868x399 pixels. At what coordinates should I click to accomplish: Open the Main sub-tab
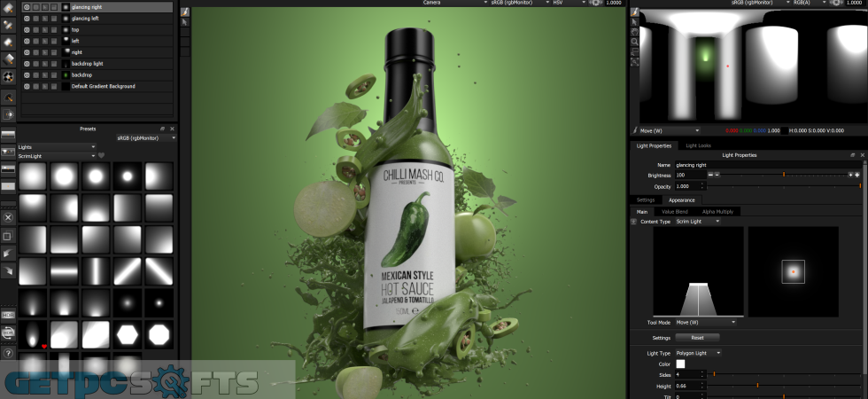click(x=642, y=212)
